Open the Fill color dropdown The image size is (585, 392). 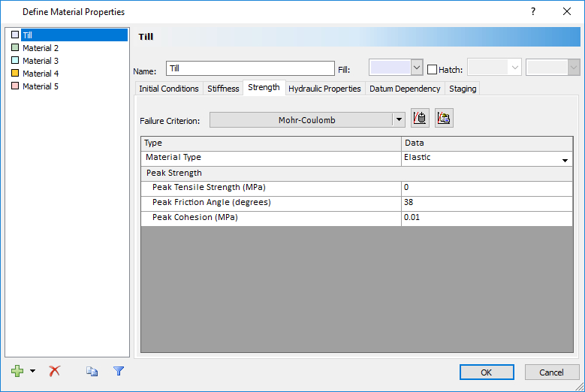click(417, 68)
